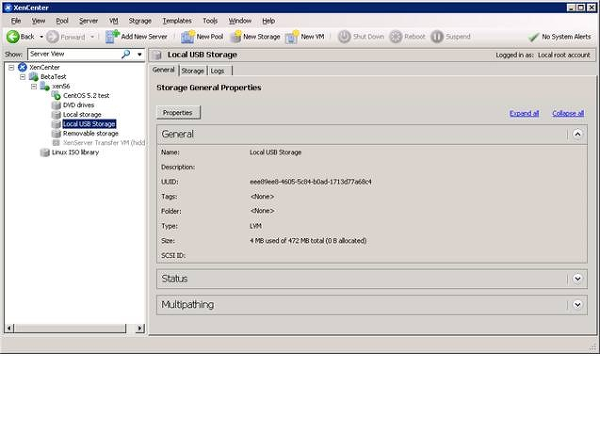Click the Reboot icon
The height and width of the screenshot is (433, 600).
[396, 37]
